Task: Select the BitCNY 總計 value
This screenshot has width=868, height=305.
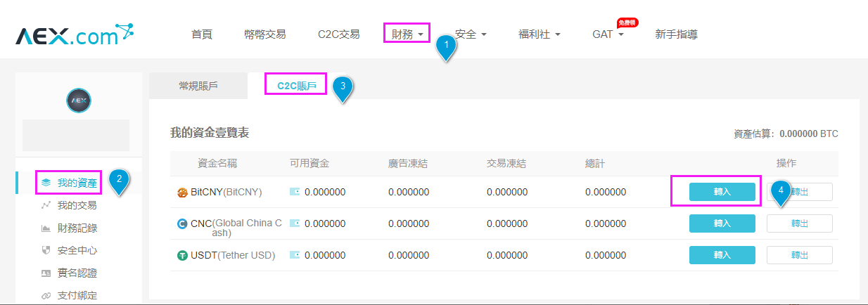Action: coord(606,192)
